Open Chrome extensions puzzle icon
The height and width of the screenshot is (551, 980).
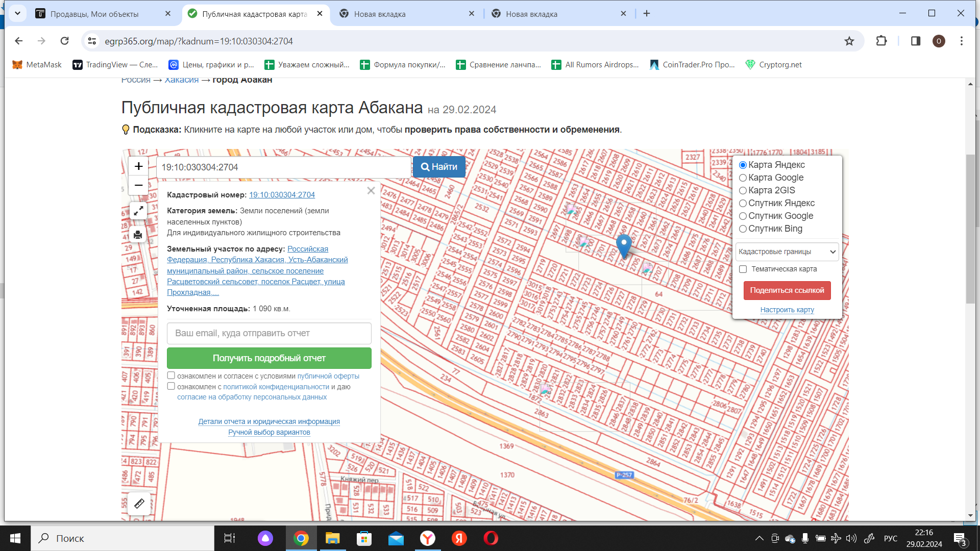pyautogui.click(x=881, y=41)
